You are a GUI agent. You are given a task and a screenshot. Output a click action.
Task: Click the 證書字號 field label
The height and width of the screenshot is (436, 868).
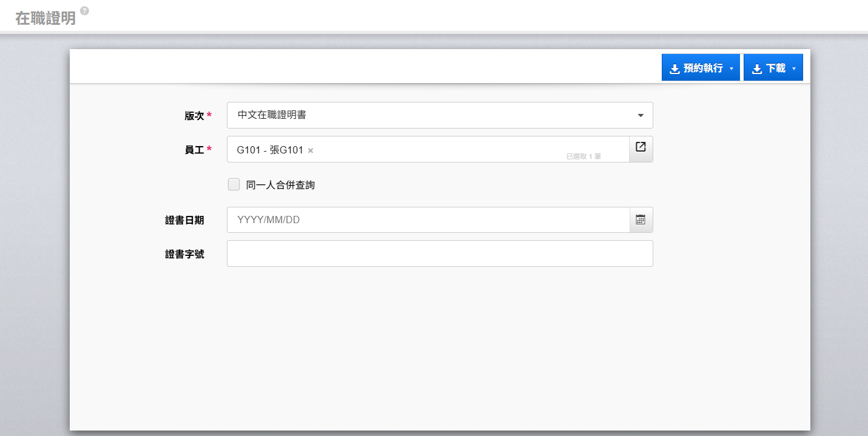(184, 254)
